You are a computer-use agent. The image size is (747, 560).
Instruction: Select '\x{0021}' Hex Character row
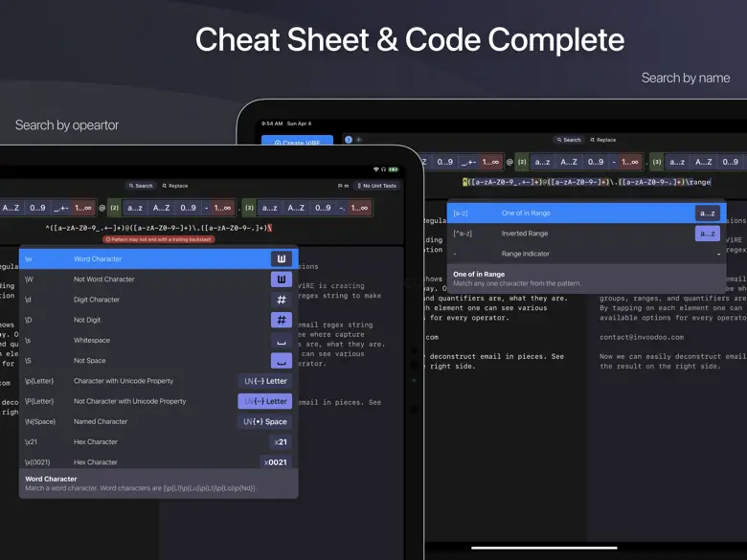(x=159, y=461)
